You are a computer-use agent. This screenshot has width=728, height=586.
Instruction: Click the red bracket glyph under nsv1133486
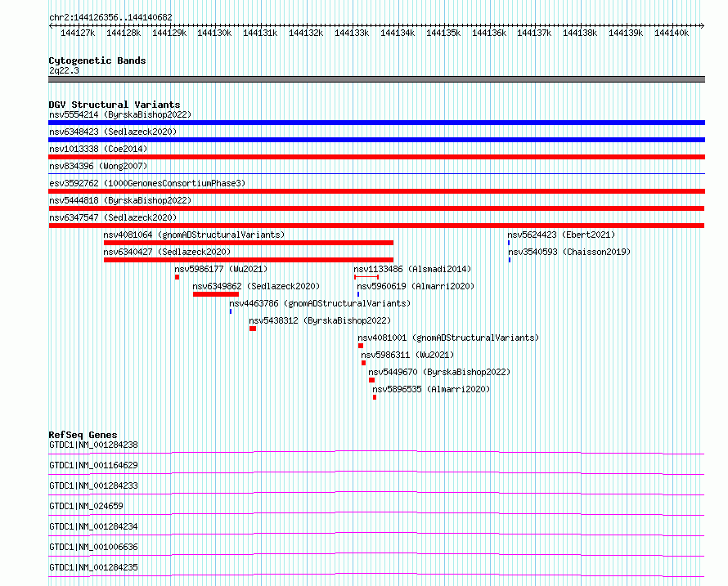point(366,277)
